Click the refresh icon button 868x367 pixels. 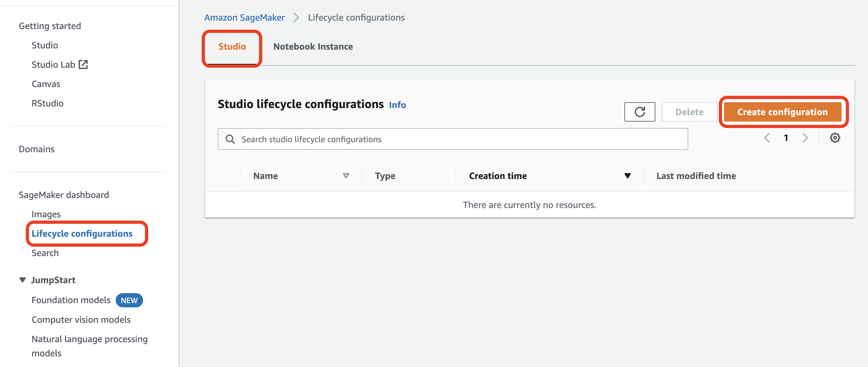[639, 112]
